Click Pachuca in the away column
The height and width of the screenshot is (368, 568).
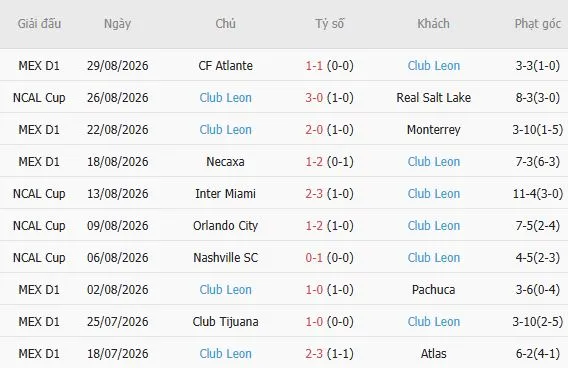pos(434,289)
